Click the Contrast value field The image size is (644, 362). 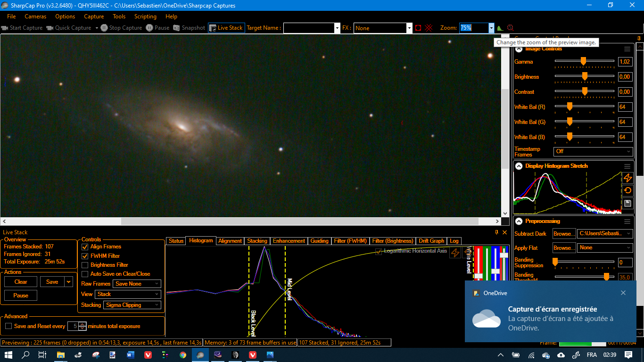[625, 92]
